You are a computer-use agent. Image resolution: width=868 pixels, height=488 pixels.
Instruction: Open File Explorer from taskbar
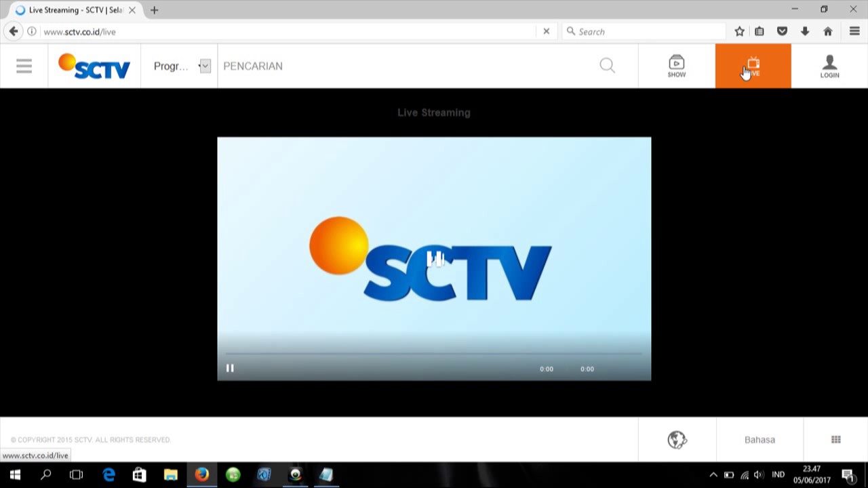point(170,475)
